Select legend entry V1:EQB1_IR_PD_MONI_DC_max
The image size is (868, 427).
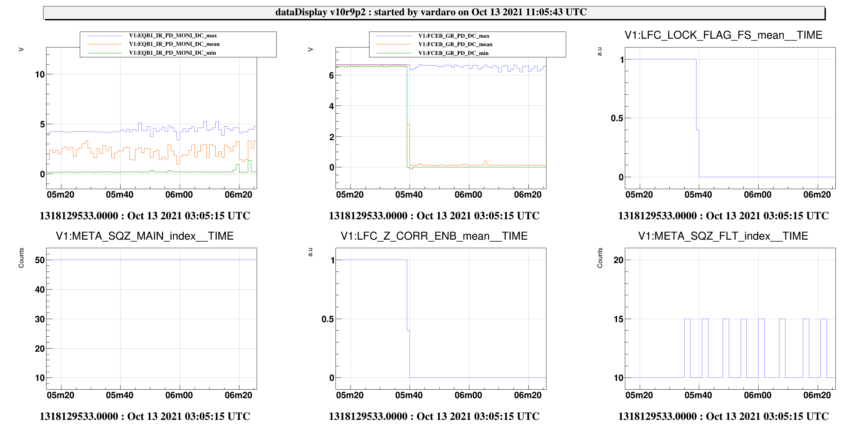tap(173, 36)
